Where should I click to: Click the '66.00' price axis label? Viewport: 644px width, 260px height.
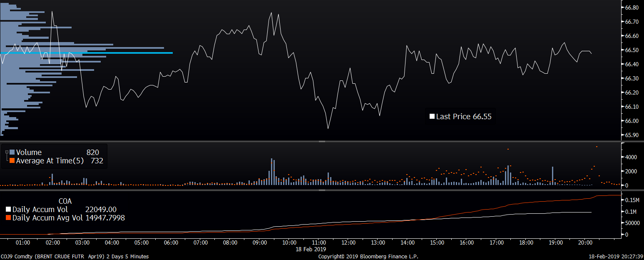click(x=632, y=121)
